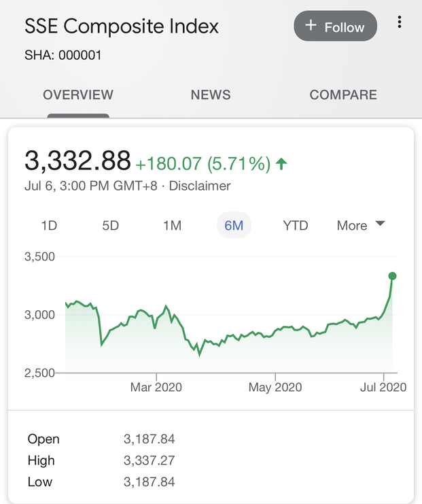Click the Mar 2020 chart axis label
The image size is (422, 504).
tap(156, 388)
